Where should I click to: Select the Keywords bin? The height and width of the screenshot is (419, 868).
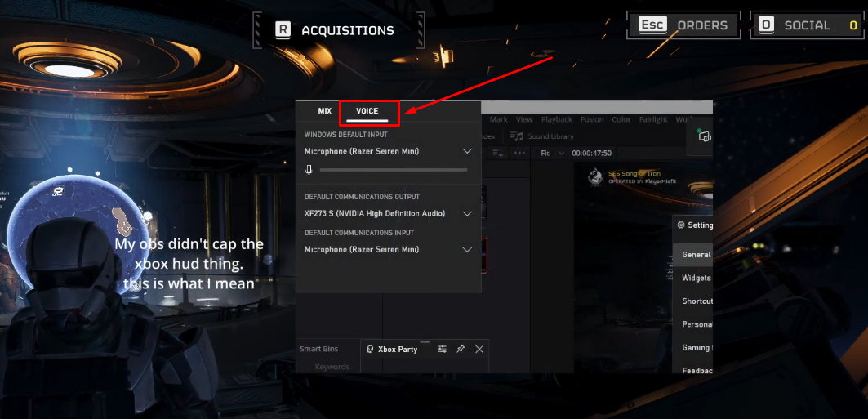click(332, 367)
